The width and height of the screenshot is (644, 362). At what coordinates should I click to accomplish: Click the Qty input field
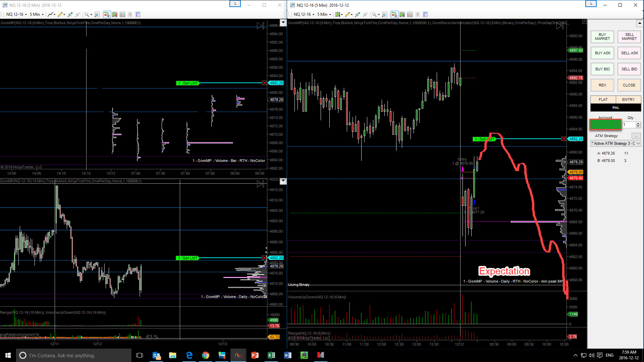tap(629, 125)
